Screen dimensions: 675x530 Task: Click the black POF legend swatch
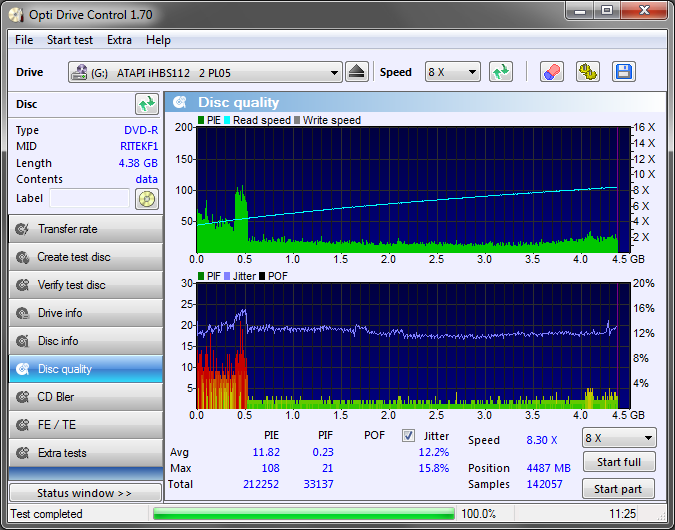coord(262,276)
